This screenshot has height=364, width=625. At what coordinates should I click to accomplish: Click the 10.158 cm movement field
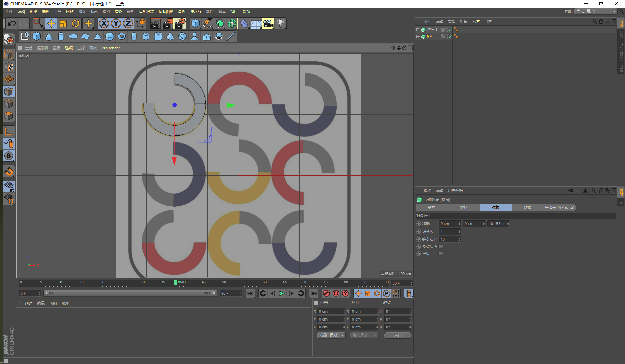498,224
